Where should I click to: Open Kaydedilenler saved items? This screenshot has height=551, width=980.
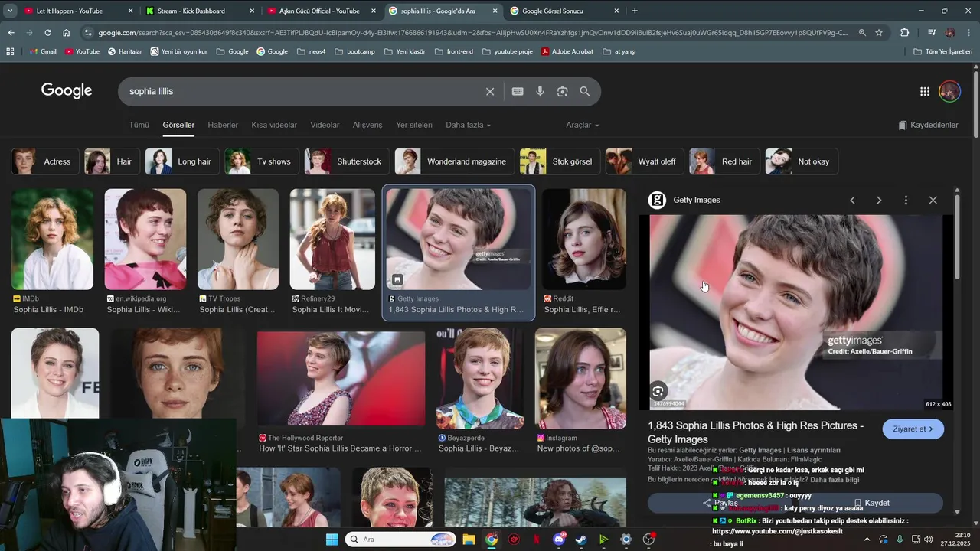(929, 125)
